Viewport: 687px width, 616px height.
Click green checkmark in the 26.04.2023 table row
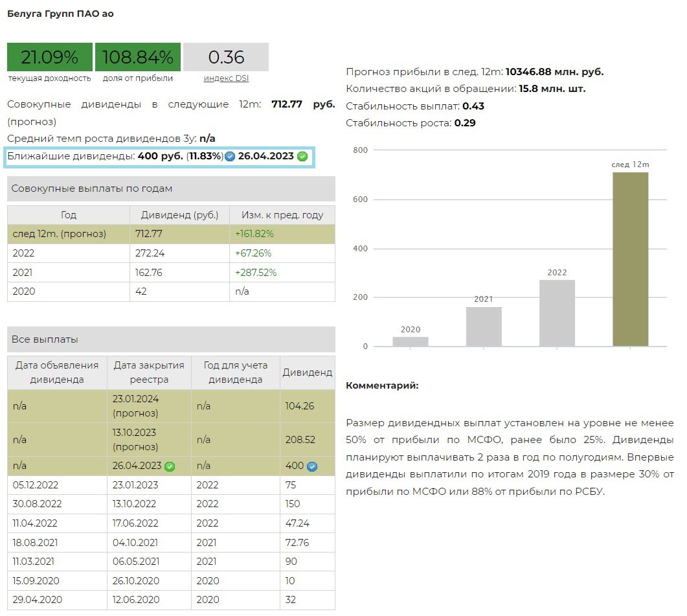coord(170,466)
